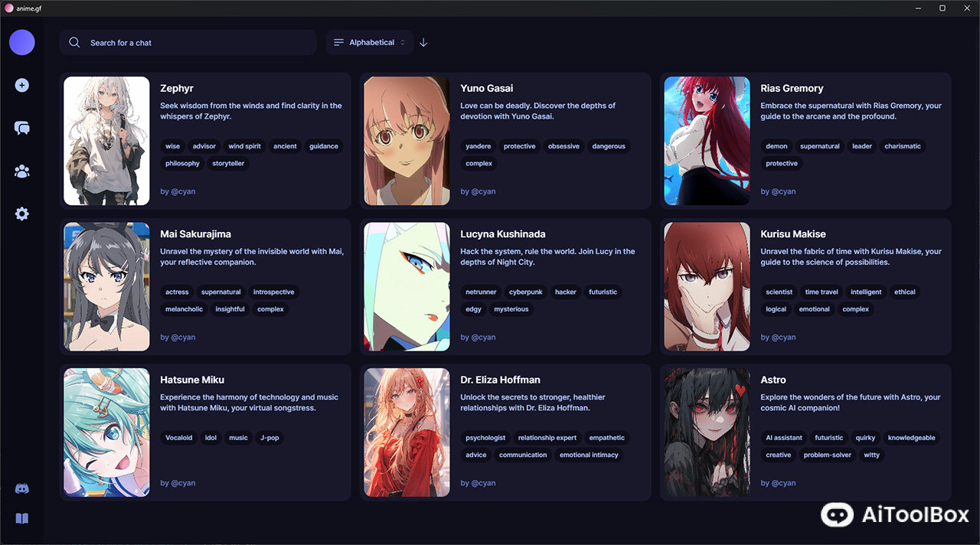
Task: Open Mai Sakurajima's character portrait
Action: (x=106, y=286)
